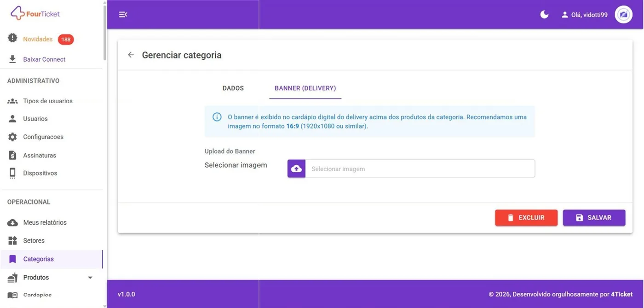Screen dimensions: 644x308
Task: Collapse the sidebar using the menu icon
Action: tap(123, 15)
